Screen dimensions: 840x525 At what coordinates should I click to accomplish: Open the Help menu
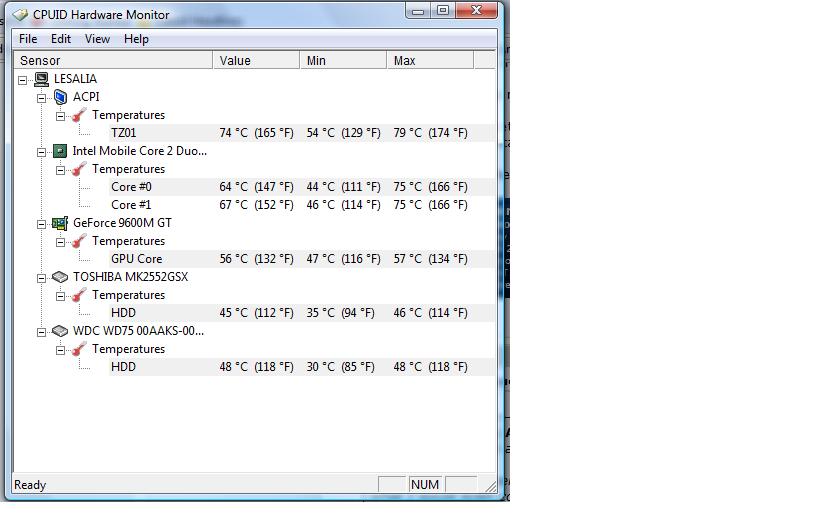(136, 39)
